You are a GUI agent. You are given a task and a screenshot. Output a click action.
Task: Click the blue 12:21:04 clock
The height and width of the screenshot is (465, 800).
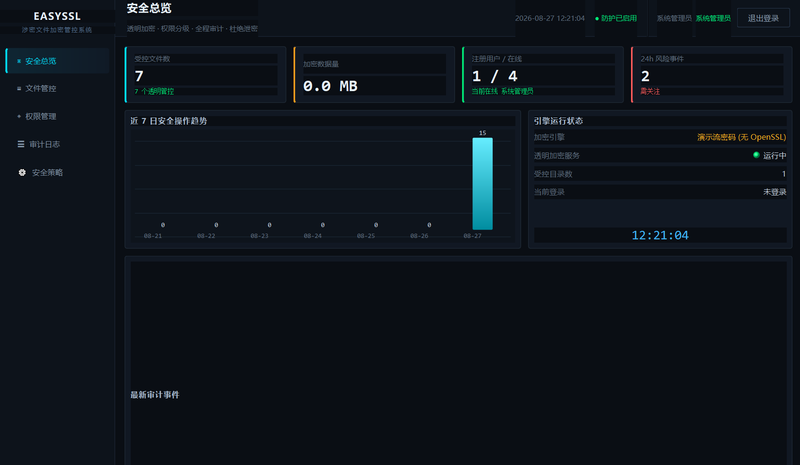click(660, 235)
